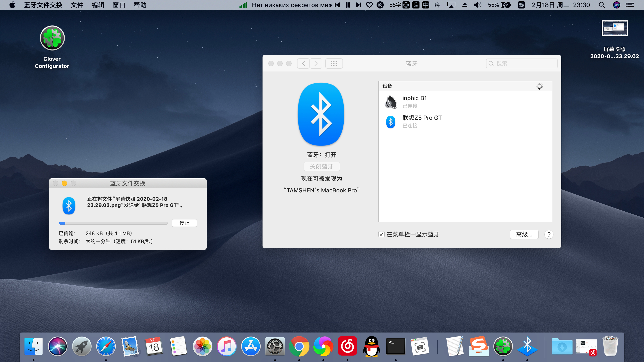Click the heart favorite icon in menu bar
The height and width of the screenshot is (362, 644).
369,5
